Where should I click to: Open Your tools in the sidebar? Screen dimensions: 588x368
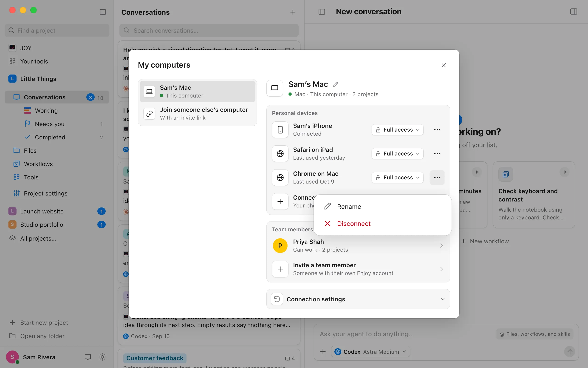point(57,61)
